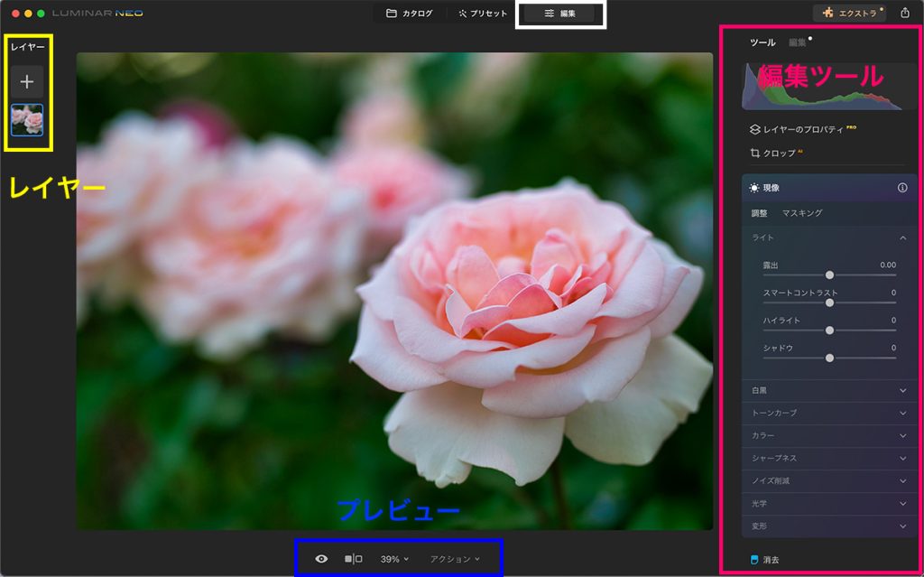Expand the 変形 section
The height and width of the screenshot is (577, 924).
[x=827, y=526]
